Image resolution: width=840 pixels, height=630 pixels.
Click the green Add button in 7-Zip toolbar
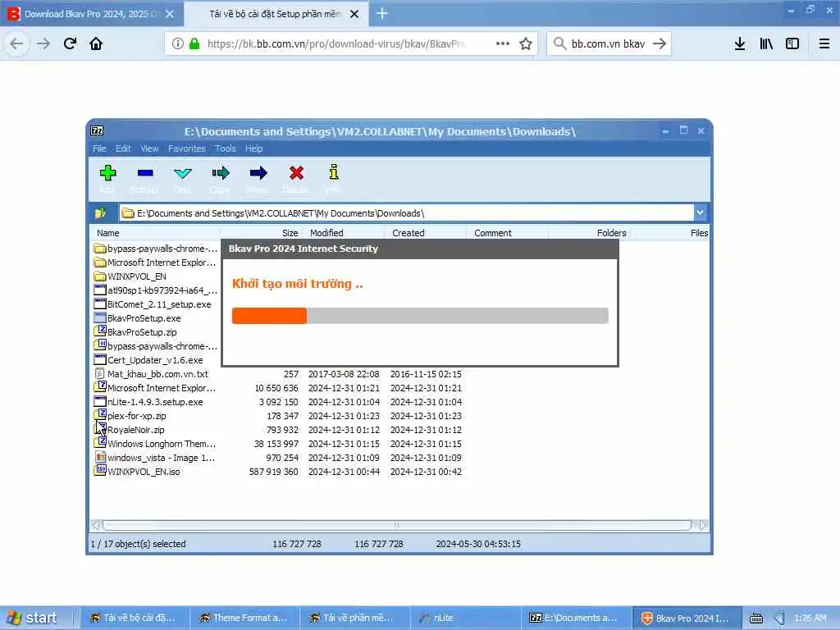tap(107, 173)
